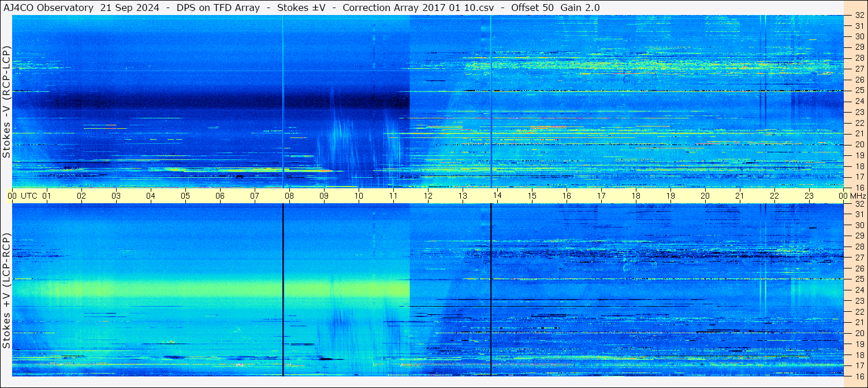Select the 'MHz' label on the time axis
This screenshot has height=388, width=868.
coord(858,196)
